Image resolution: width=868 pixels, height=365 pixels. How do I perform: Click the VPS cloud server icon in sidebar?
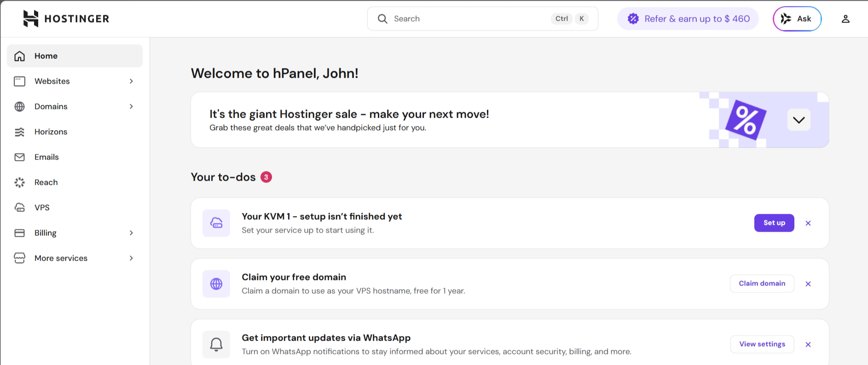pos(19,208)
